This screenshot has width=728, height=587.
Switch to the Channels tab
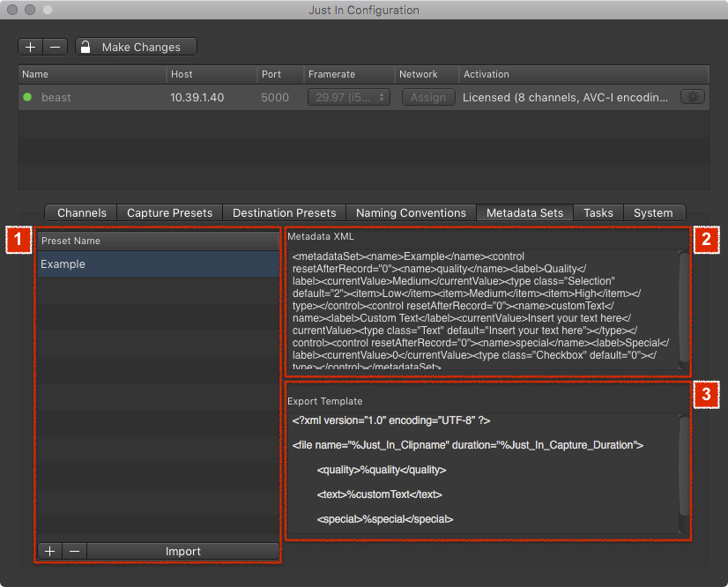[82, 212]
